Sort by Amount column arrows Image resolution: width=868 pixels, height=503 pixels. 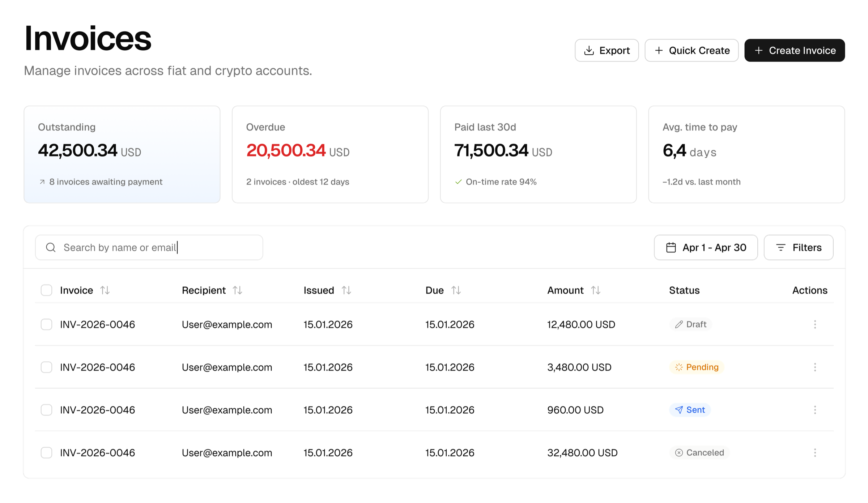coord(596,290)
